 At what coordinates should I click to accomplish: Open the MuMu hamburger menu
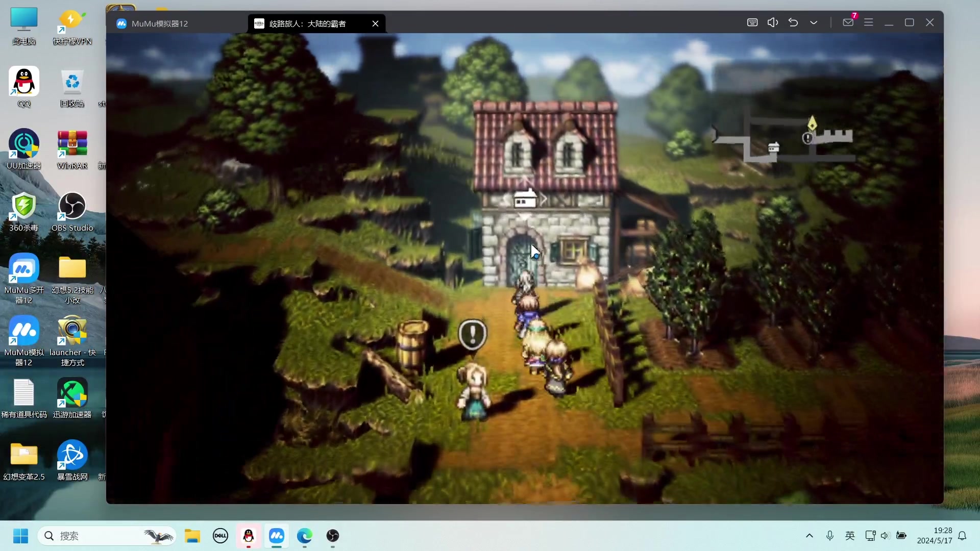[x=869, y=22]
